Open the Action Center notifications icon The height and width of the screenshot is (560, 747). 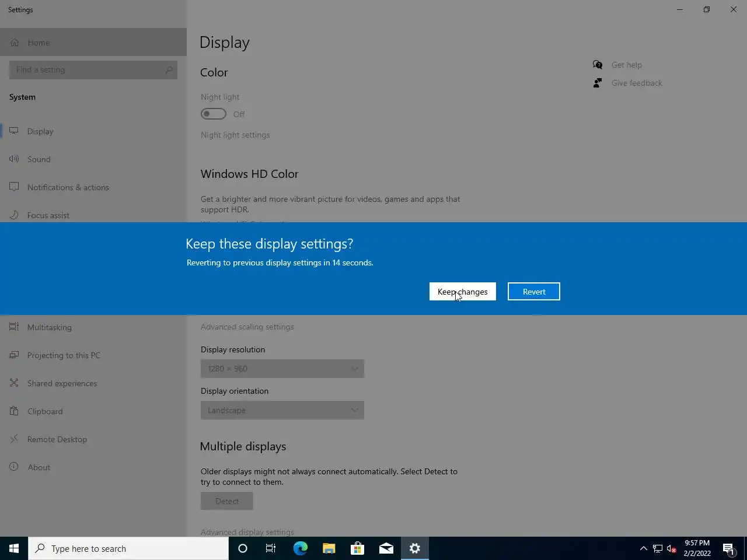(x=728, y=548)
